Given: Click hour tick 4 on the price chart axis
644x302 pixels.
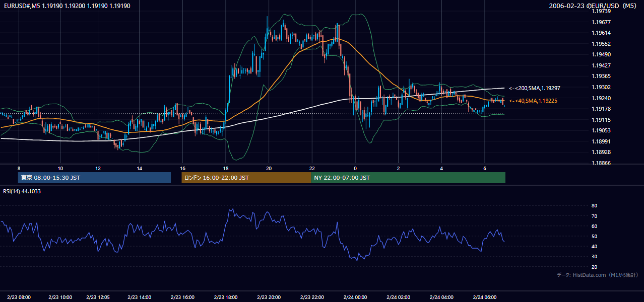Looking at the screenshot, I should click(x=441, y=168).
